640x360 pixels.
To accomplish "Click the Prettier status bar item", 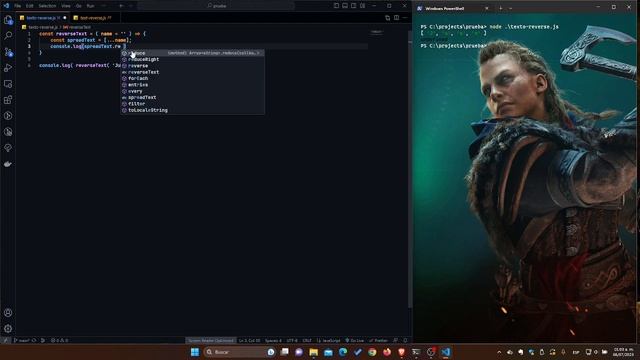I will 378,340.
